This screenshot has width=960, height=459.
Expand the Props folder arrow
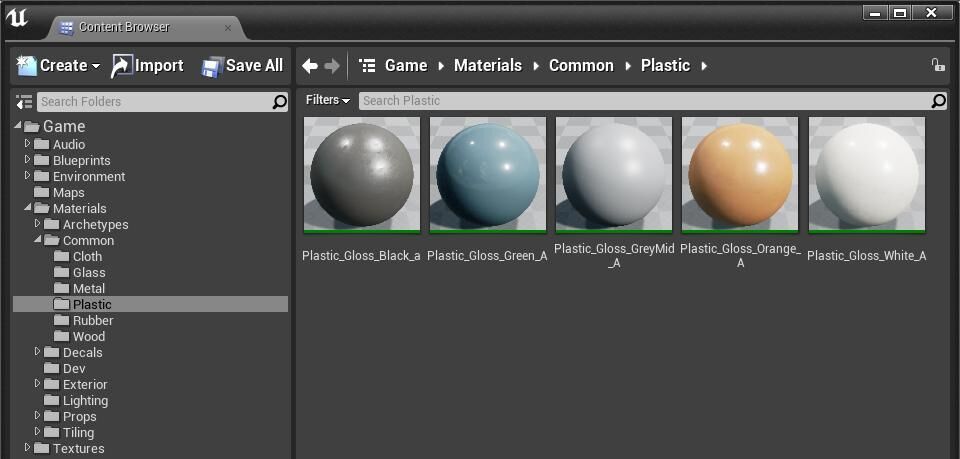pos(38,416)
